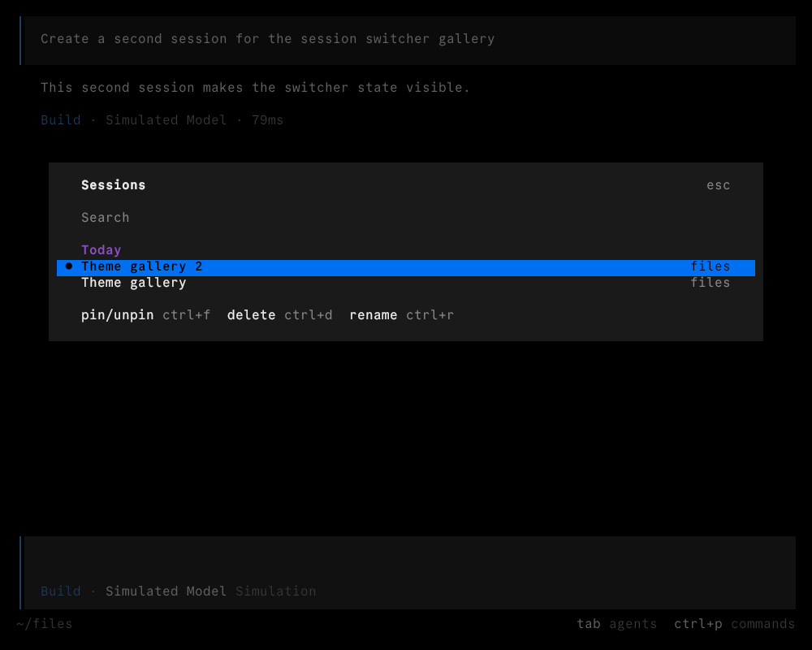The width and height of the screenshot is (812, 650).
Task: Click the Search field in Sessions
Action: (405, 218)
